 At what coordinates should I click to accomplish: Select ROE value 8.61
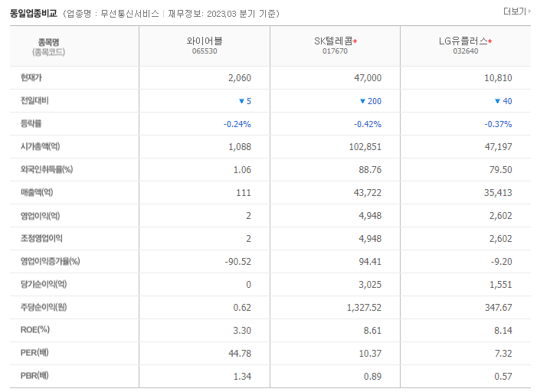(x=372, y=331)
